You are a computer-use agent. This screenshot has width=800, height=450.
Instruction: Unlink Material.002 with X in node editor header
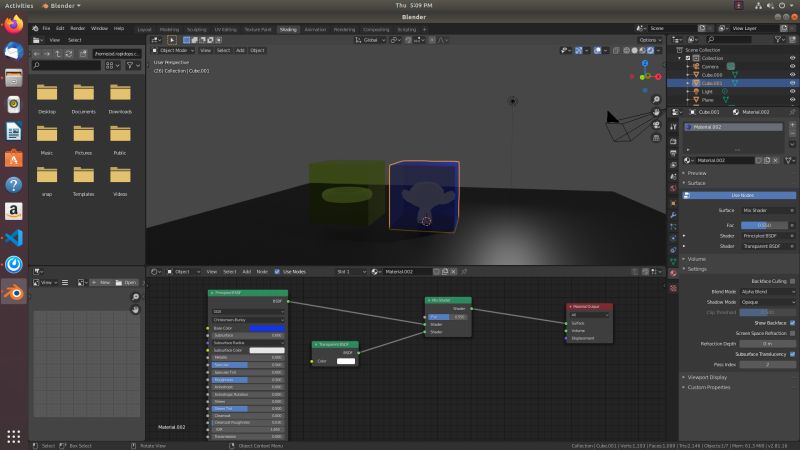pyautogui.click(x=453, y=272)
